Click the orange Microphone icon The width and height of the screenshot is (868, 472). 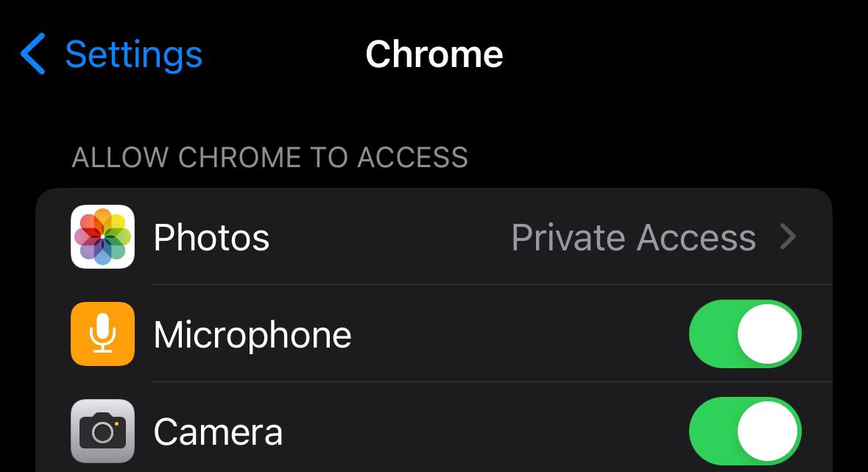102,334
